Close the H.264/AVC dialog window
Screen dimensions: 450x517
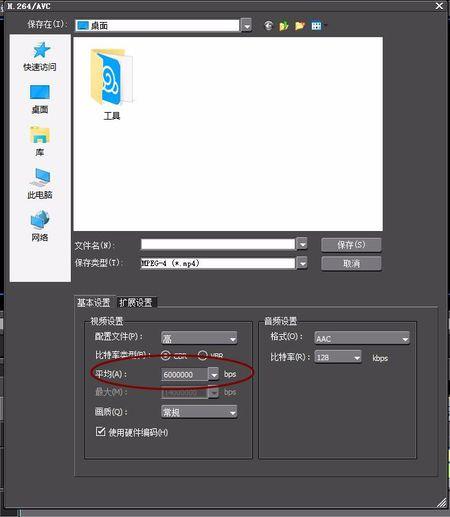(x=439, y=6)
